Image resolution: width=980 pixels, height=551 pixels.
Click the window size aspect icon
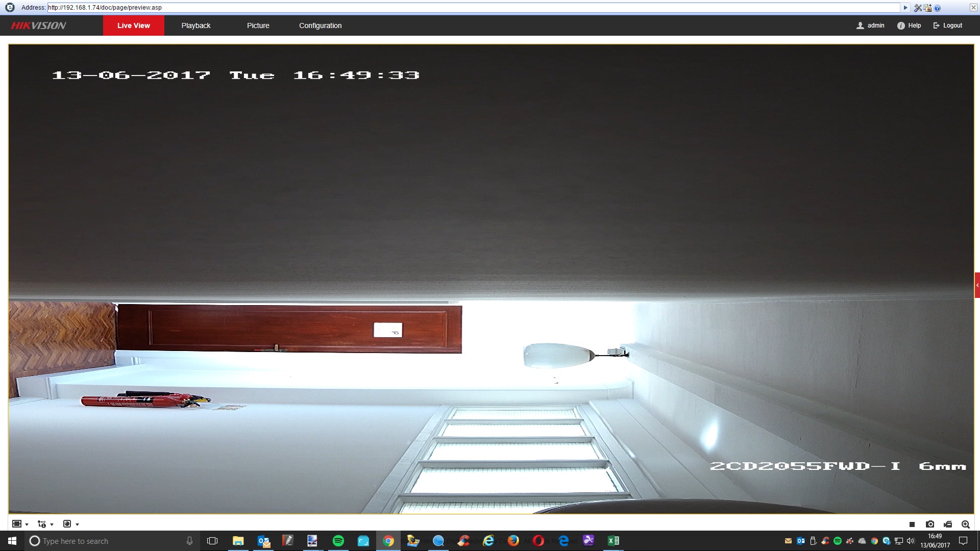coord(17,524)
